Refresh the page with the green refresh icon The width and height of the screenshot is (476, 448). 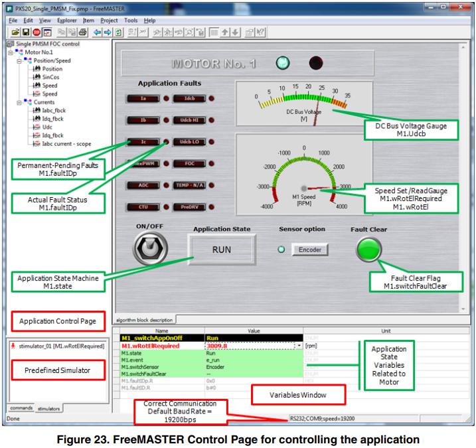coord(118,32)
